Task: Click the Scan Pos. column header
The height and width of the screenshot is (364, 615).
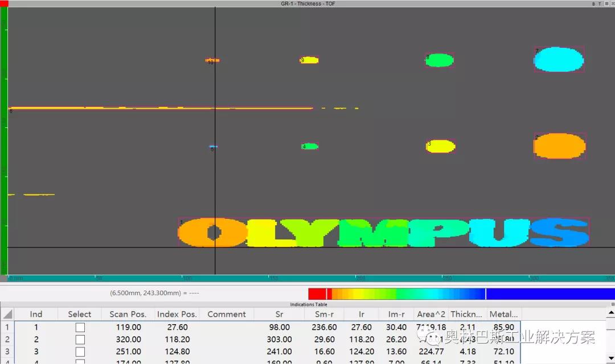Action: (x=128, y=315)
